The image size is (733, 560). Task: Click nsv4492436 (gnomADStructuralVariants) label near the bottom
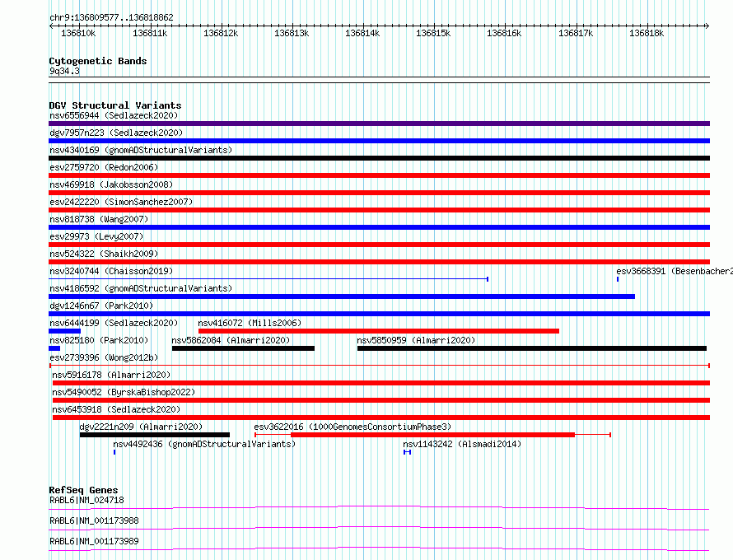pyautogui.click(x=204, y=444)
